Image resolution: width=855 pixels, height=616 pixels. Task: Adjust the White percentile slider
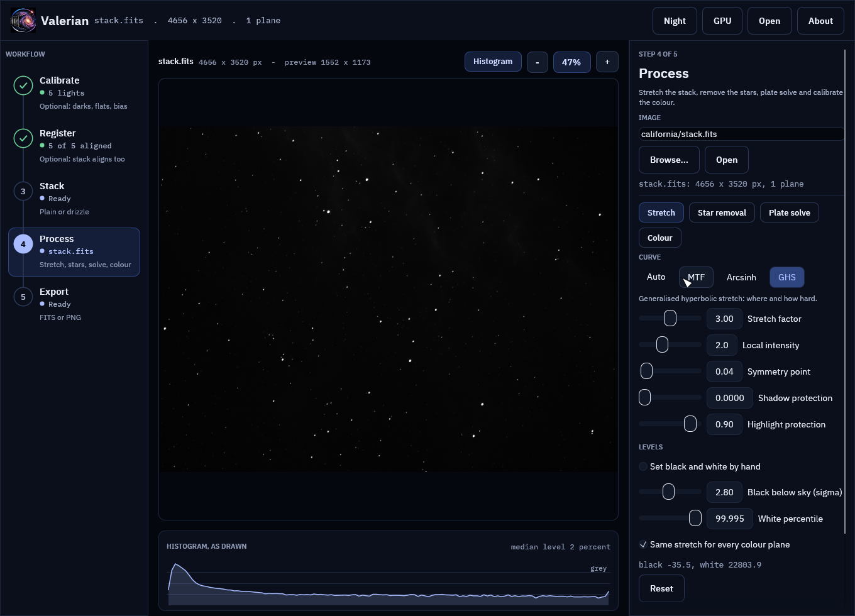click(670, 518)
